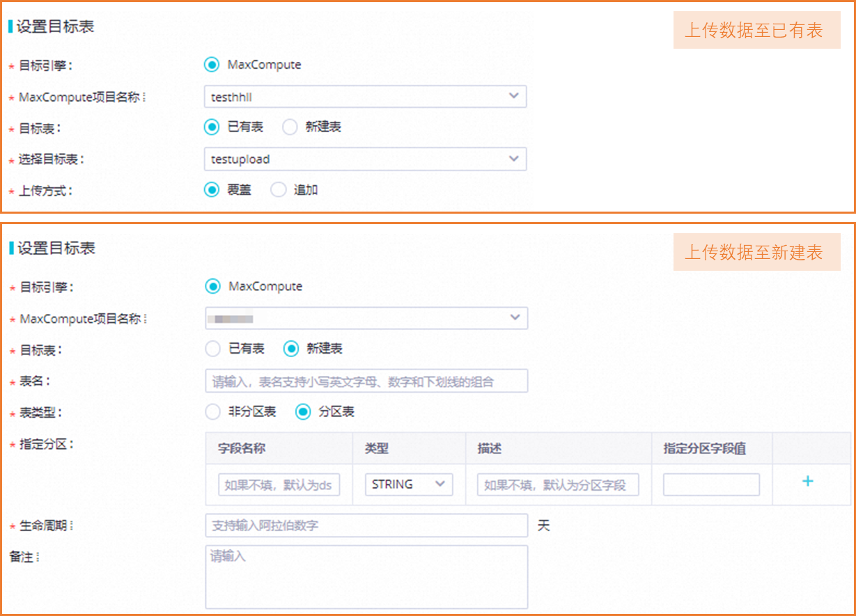Expand the new table's project name dropdown

pos(364,317)
